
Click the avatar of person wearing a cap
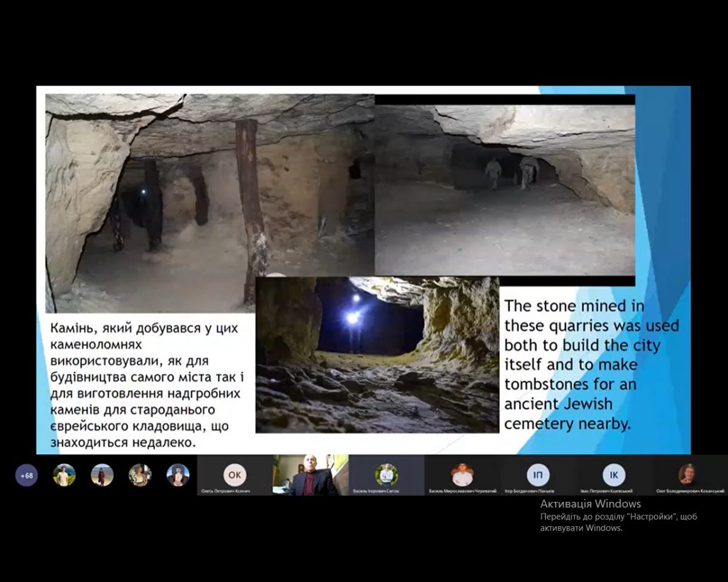(178, 475)
